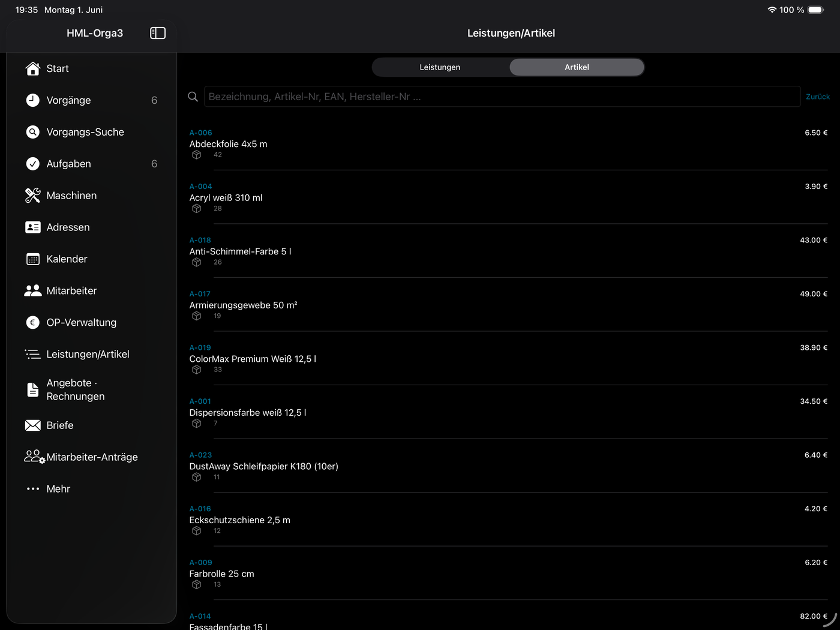
Task: Click the Mitarbeiter-Anträge icon
Action: coord(34,457)
